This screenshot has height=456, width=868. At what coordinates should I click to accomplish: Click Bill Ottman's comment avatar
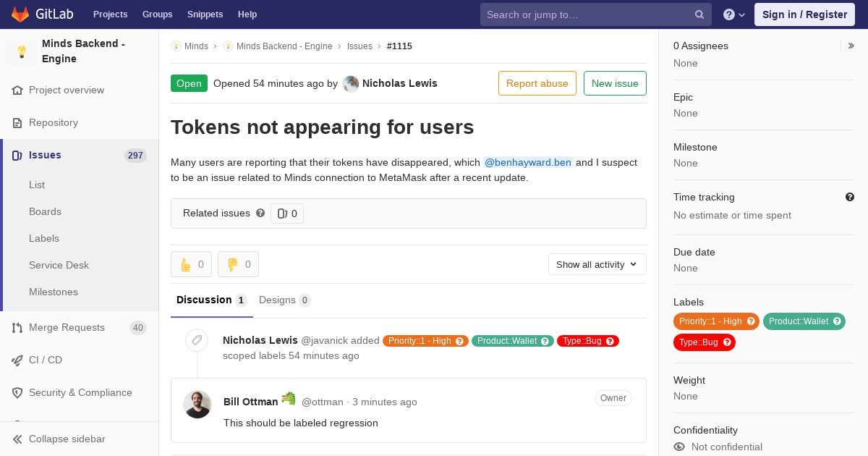(197, 405)
